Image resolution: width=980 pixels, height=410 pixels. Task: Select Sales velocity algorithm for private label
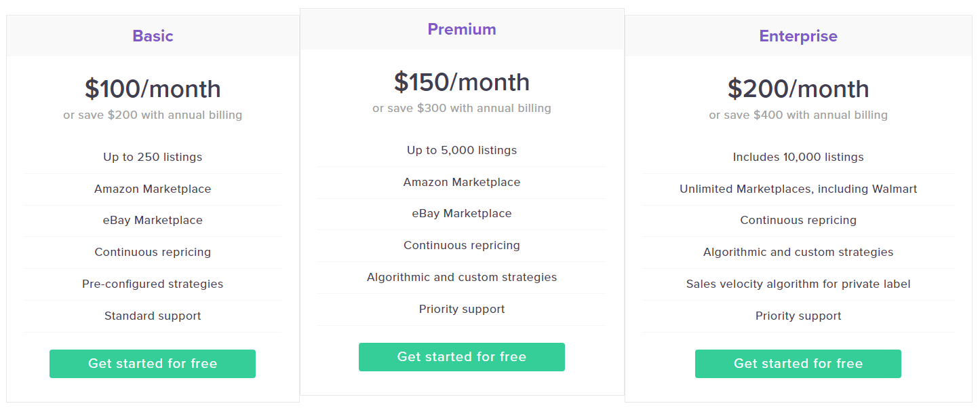pos(798,284)
